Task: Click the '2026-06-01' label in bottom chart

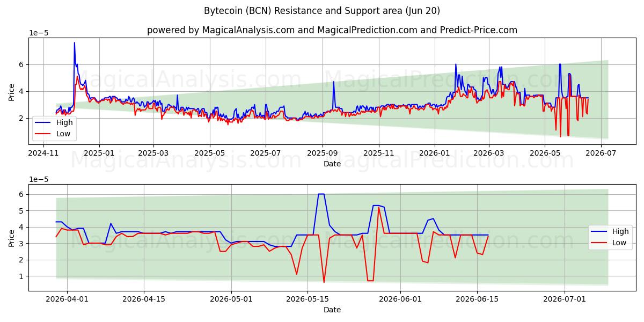Action: click(x=401, y=299)
